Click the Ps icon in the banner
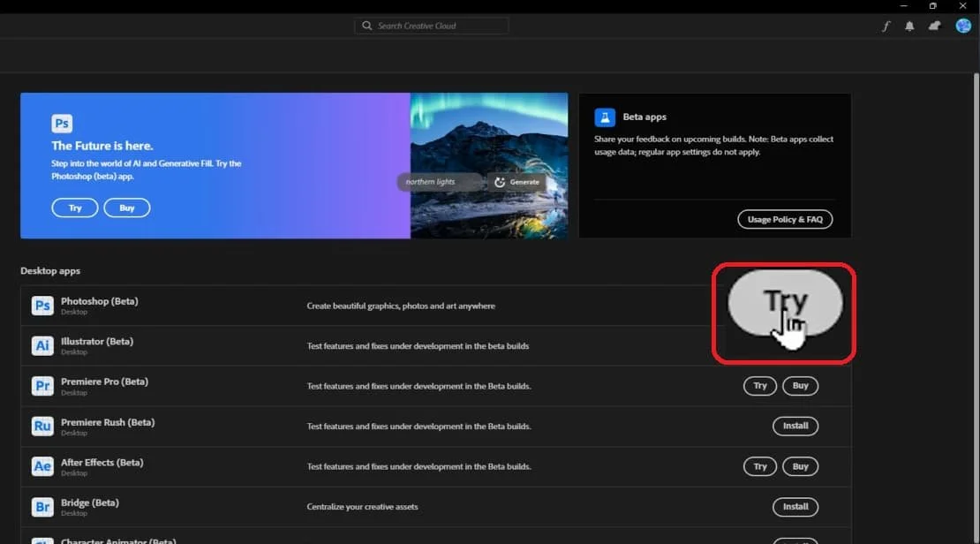Viewport: 980px width, 544px height. tap(62, 123)
